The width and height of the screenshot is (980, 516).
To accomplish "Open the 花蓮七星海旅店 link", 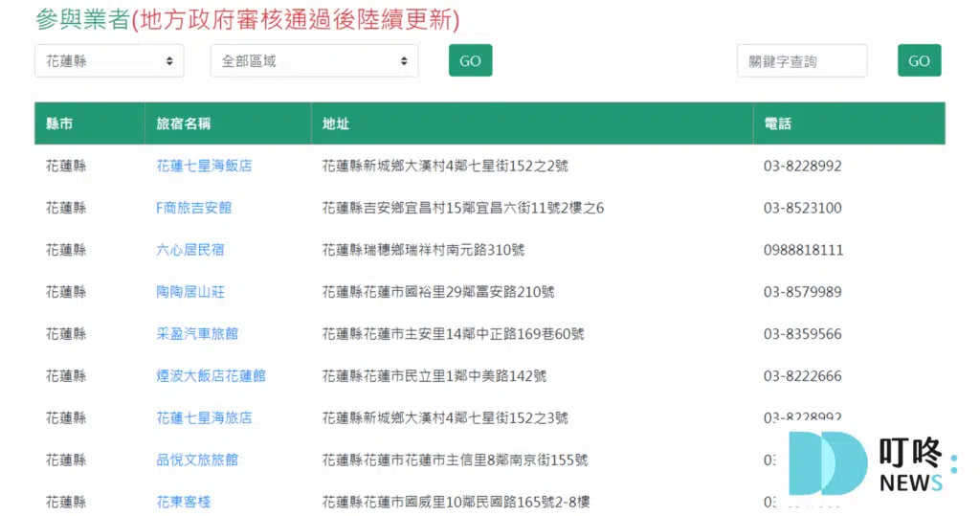I will [204, 417].
